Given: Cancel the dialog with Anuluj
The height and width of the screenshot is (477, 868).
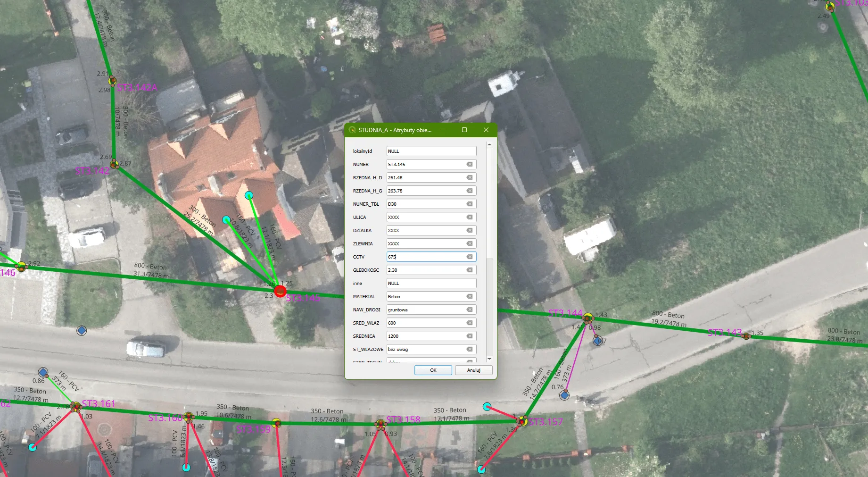Looking at the screenshot, I should (474, 370).
